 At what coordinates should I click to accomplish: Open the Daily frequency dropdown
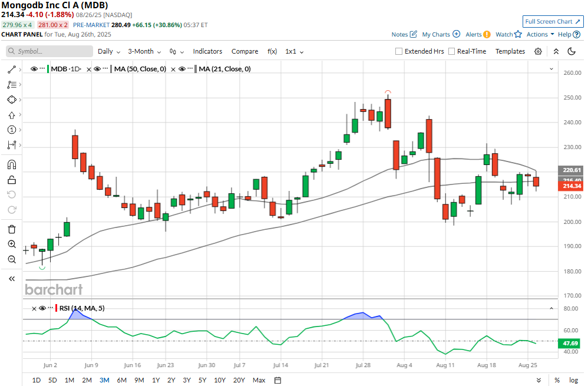point(109,51)
